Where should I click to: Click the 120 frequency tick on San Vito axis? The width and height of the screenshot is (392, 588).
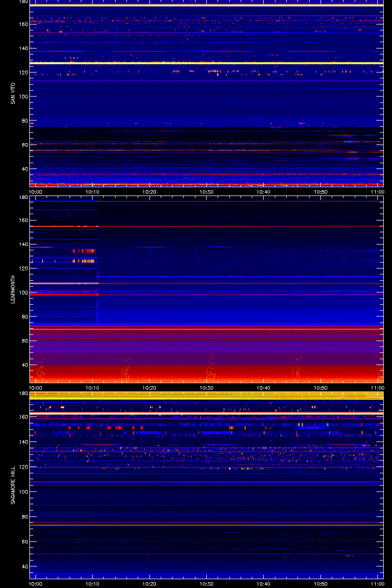[23, 72]
